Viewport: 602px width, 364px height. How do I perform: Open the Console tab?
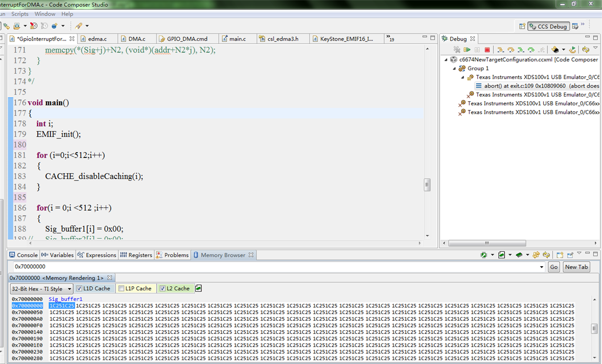(23, 255)
